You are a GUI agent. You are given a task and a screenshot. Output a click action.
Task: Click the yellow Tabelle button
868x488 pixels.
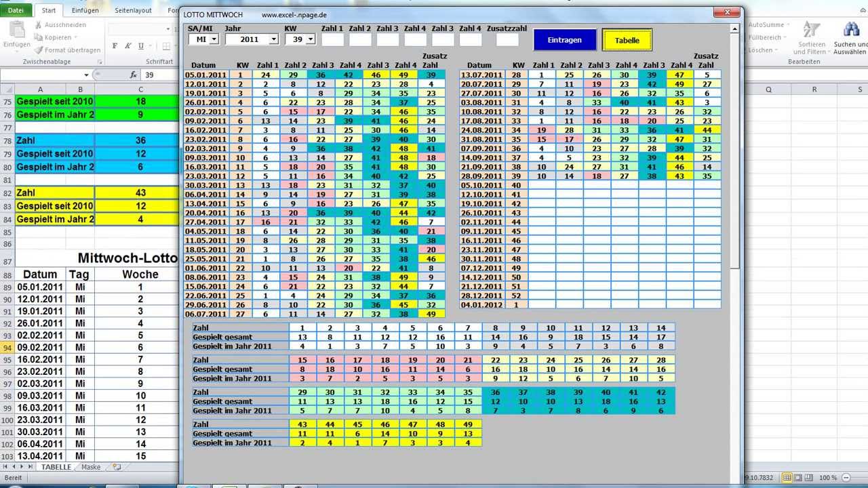627,40
